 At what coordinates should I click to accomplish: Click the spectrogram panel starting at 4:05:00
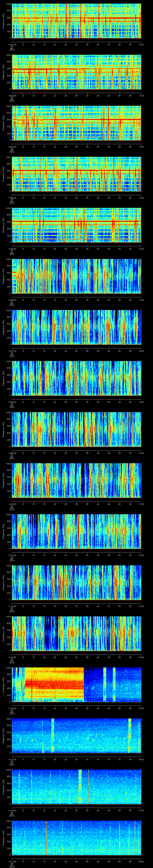[x=76, y=225]
